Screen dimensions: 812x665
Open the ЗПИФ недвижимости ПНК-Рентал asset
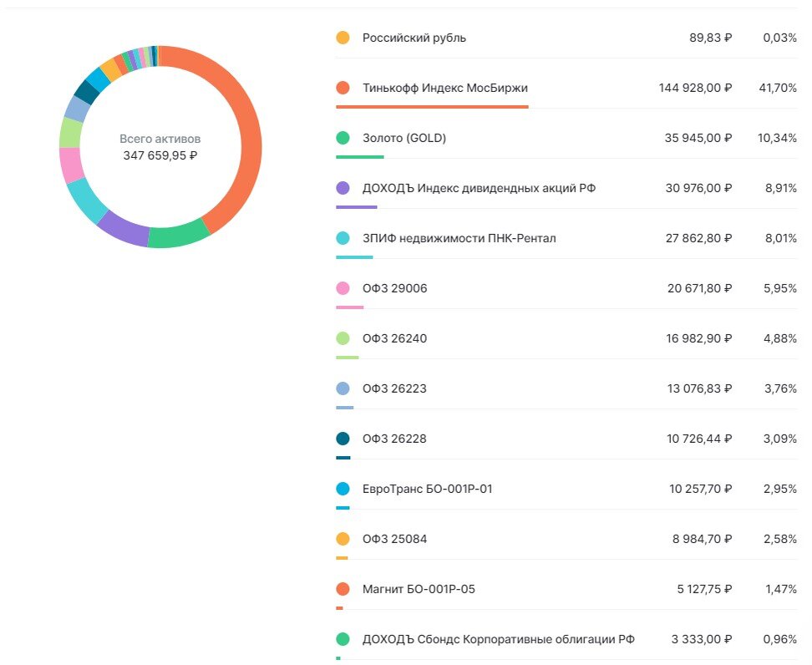click(x=459, y=238)
